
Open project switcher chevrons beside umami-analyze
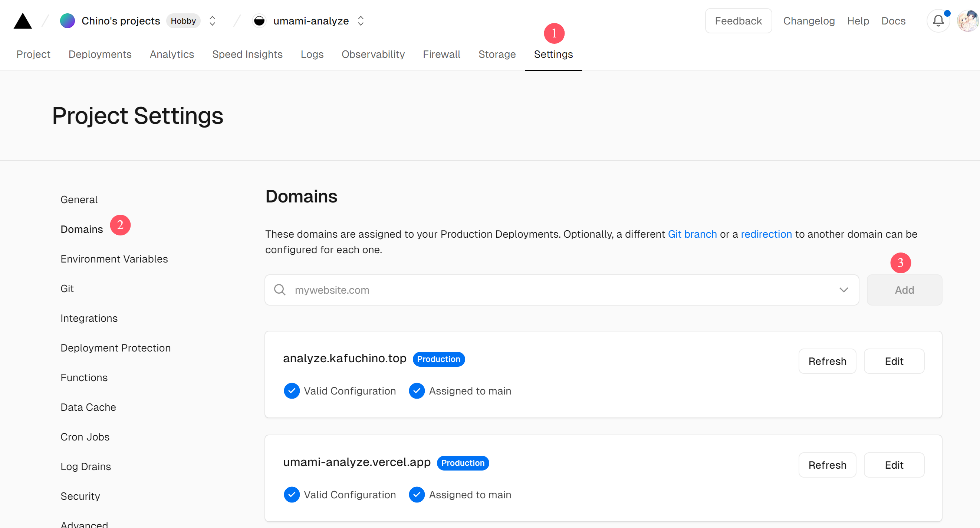(x=361, y=21)
